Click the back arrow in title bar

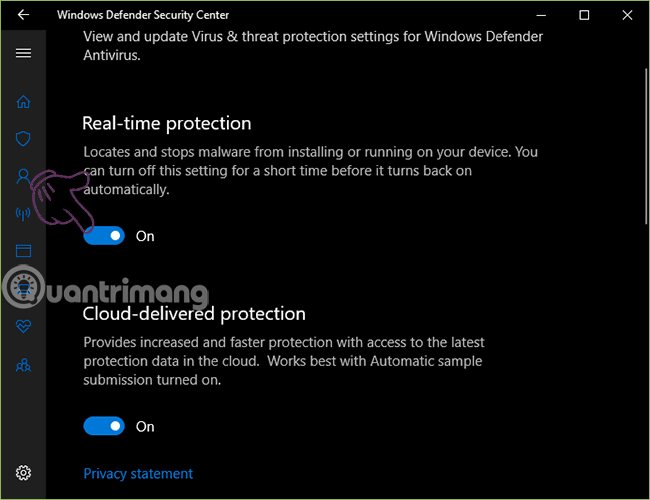click(23, 15)
